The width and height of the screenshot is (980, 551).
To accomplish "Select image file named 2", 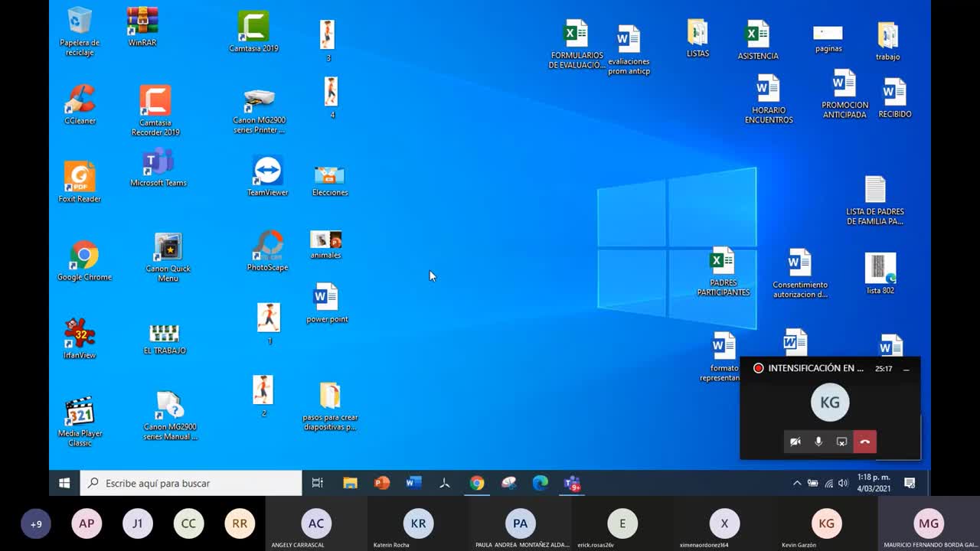I will (263, 396).
